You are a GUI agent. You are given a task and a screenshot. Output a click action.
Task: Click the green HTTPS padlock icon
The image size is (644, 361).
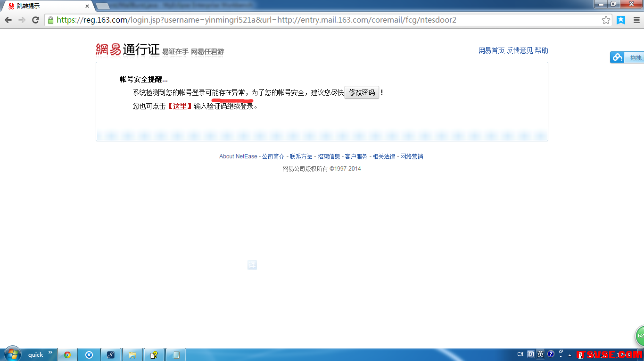pyautogui.click(x=50, y=20)
